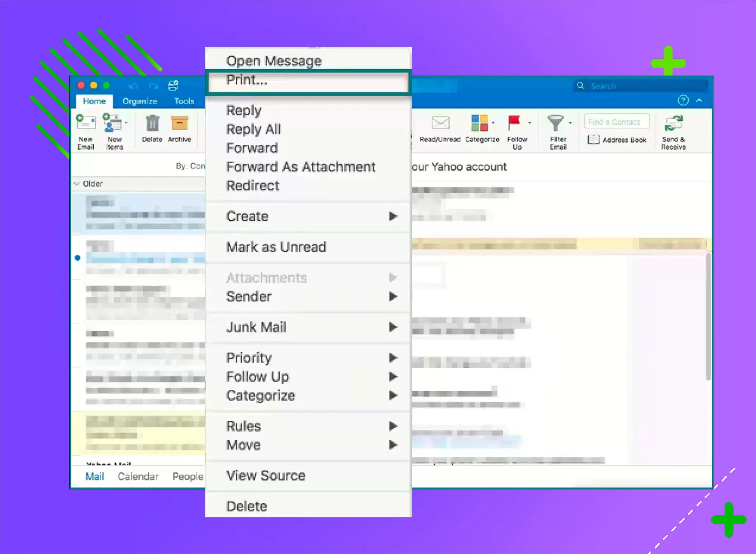Screen dimensions: 756x554
Task: Click the Find a Contact field
Action: pos(617,122)
